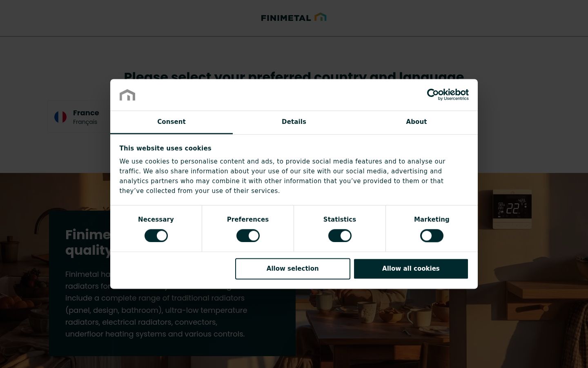
Task: Click the Allow selection button
Action: 293,269
